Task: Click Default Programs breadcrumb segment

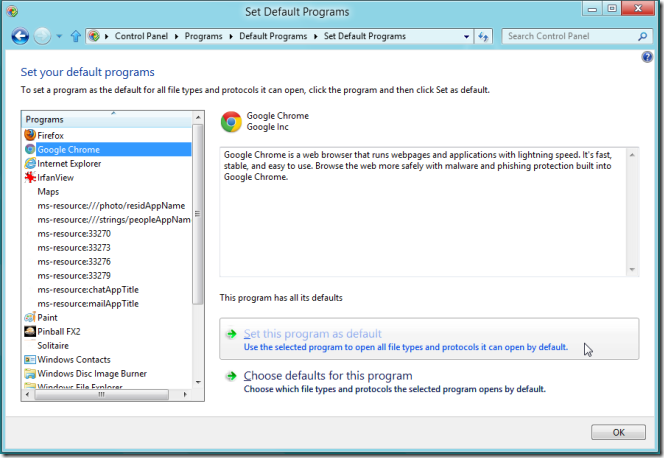Action: point(272,36)
